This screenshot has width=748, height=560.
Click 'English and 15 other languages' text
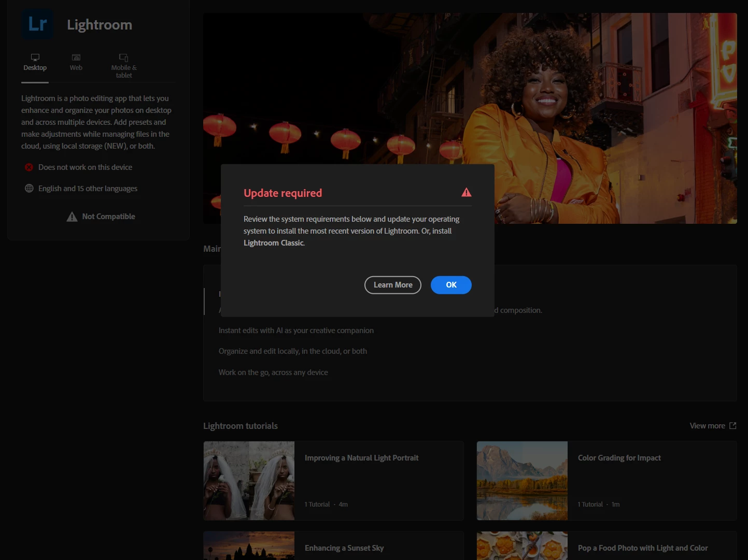click(x=88, y=189)
